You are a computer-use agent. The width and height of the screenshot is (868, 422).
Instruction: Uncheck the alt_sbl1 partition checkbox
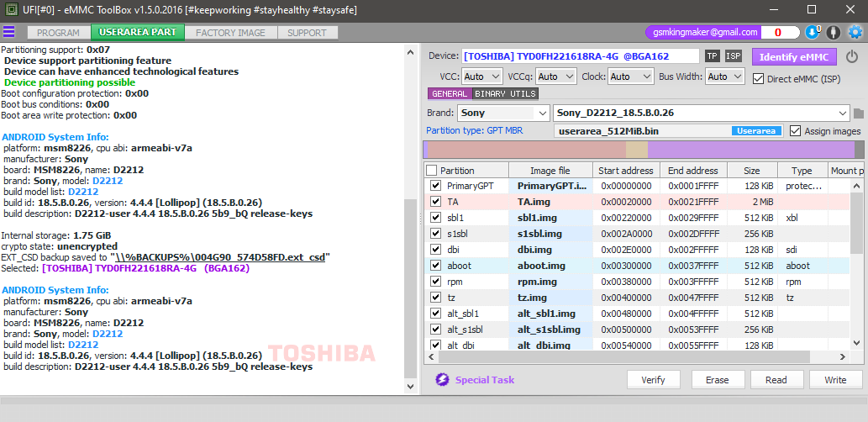coord(435,314)
